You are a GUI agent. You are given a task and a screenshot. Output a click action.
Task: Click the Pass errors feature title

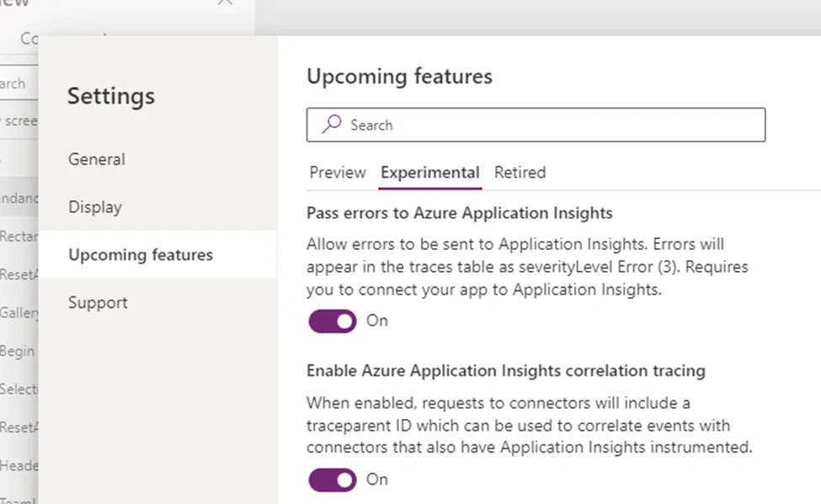point(460,213)
